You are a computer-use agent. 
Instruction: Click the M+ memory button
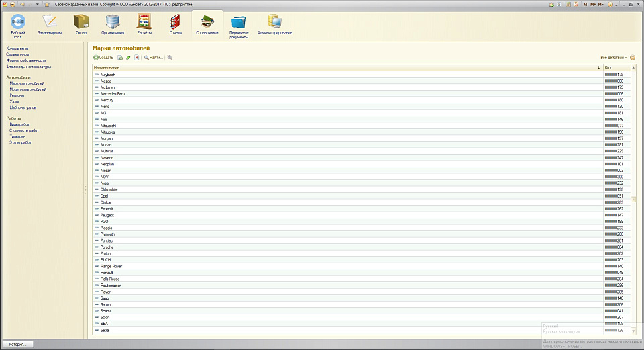[x=592, y=4]
